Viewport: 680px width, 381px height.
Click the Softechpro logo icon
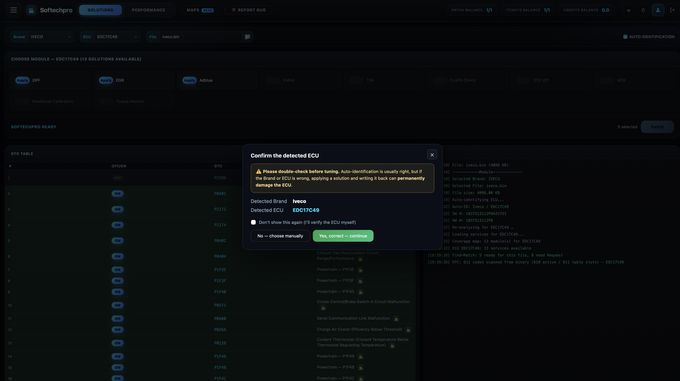click(31, 10)
